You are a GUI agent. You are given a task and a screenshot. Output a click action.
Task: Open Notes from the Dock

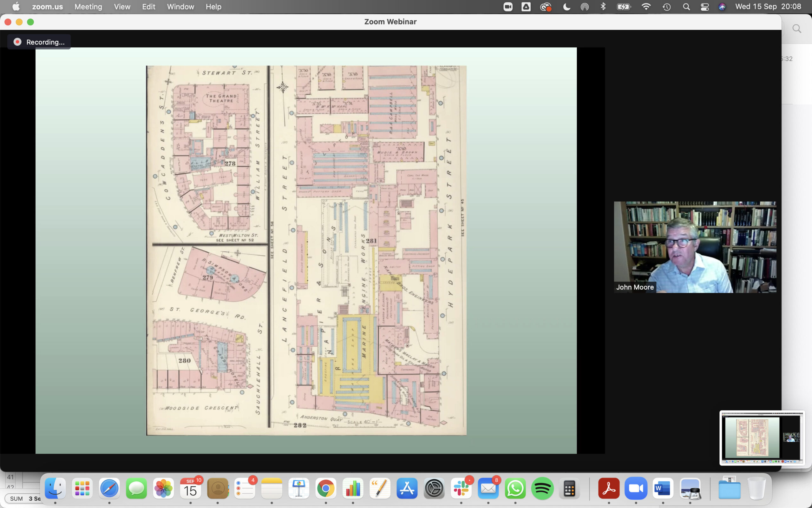(x=272, y=488)
